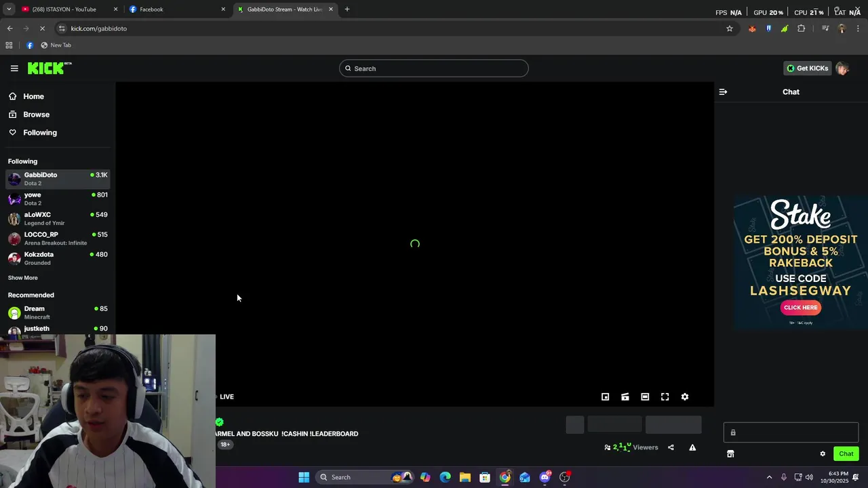Open Kick user profile avatar

coord(842,68)
